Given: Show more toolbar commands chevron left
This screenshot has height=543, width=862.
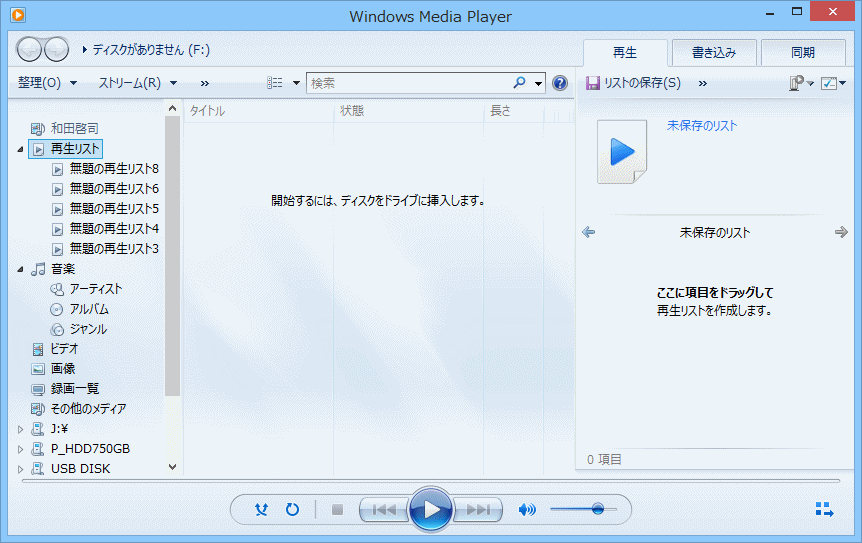Looking at the screenshot, I should [x=205, y=84].
